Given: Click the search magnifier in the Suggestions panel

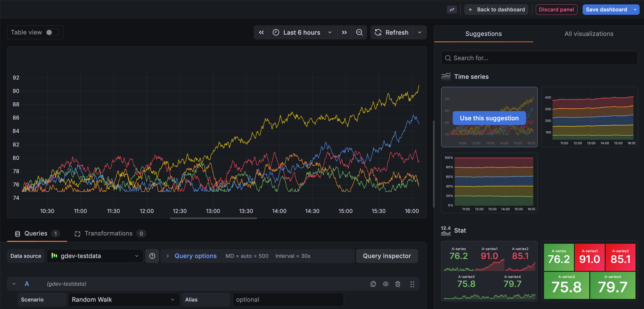Looking at the screenshot, I should [x=448, y=58].
